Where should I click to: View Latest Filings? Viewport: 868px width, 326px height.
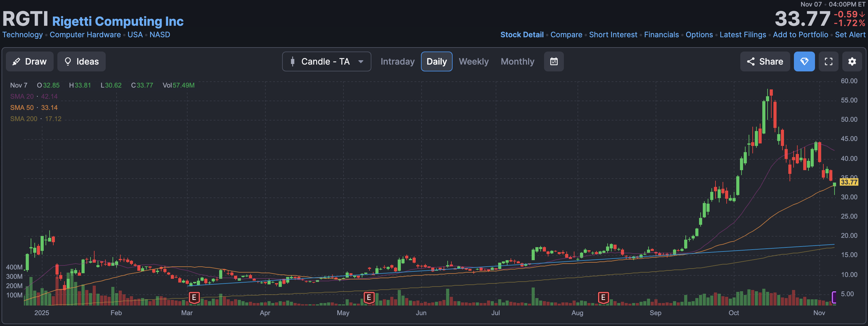743,35
